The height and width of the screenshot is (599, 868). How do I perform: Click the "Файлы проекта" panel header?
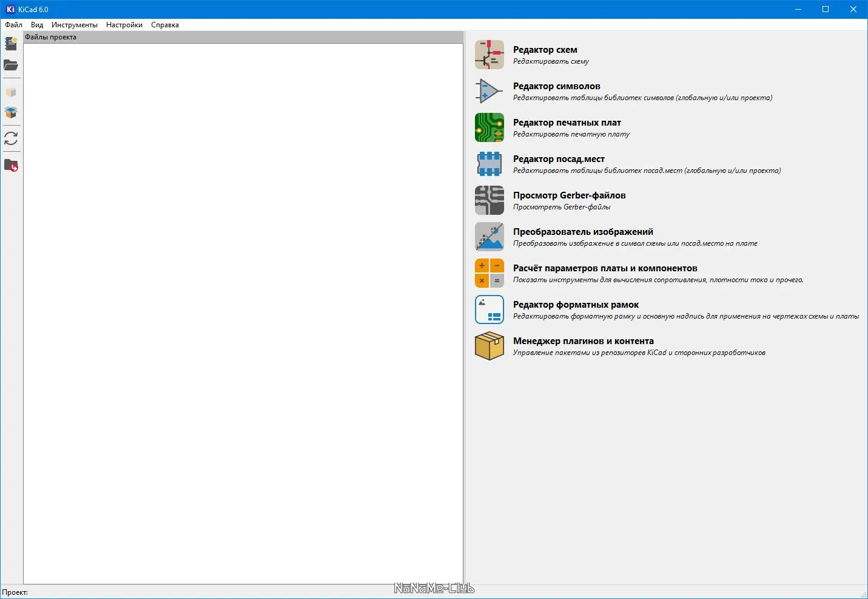click(243, 37)
